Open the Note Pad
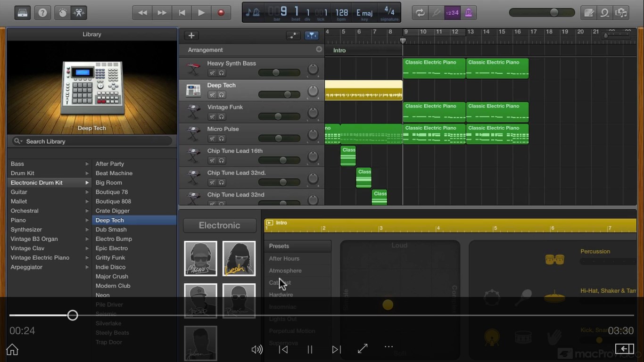This screenshot has width=644, height=362. 589,13
